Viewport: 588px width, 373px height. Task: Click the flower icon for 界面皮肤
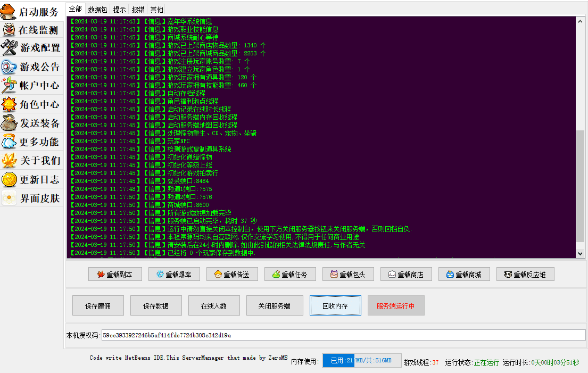(9, 198)
